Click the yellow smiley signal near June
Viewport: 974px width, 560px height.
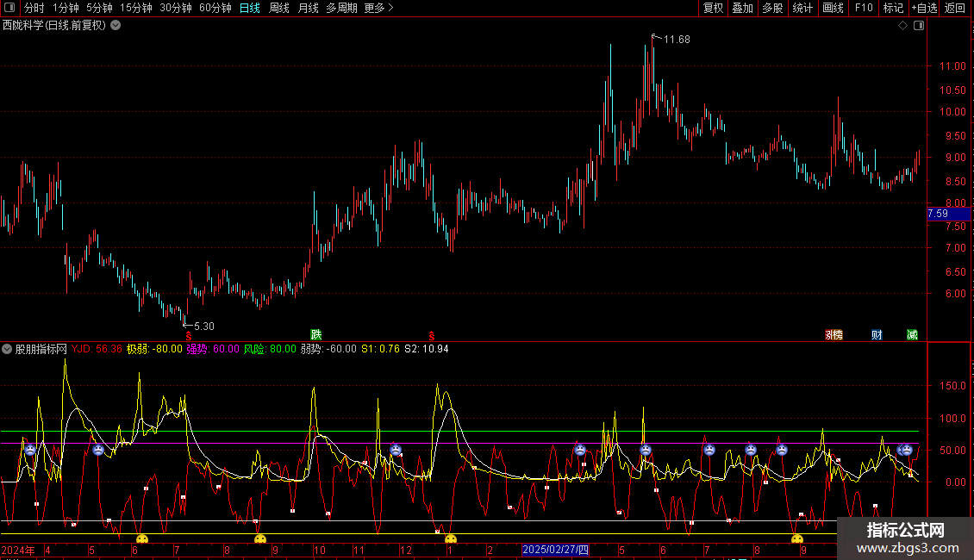(142, 539)
